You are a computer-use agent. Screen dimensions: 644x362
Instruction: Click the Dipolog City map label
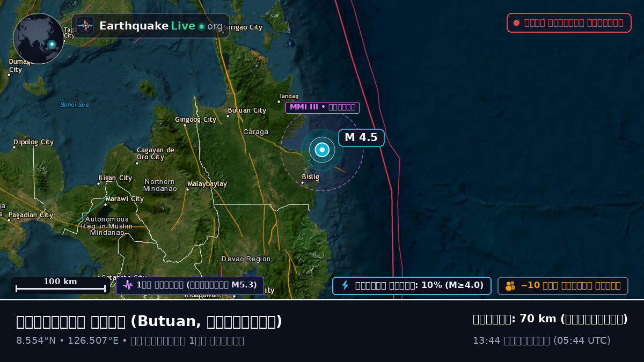click(x=34, y=142)
